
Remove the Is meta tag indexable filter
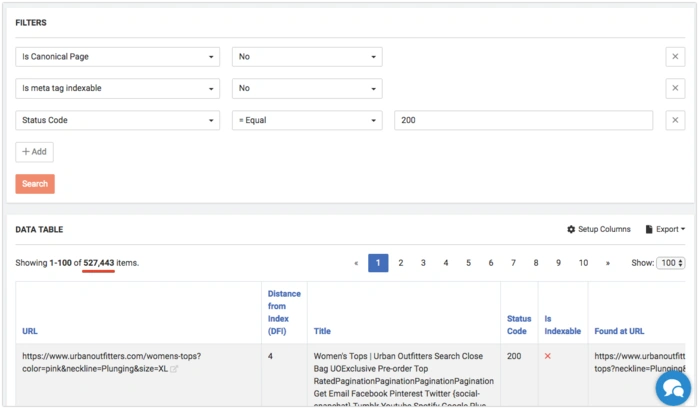coord(676,89)
